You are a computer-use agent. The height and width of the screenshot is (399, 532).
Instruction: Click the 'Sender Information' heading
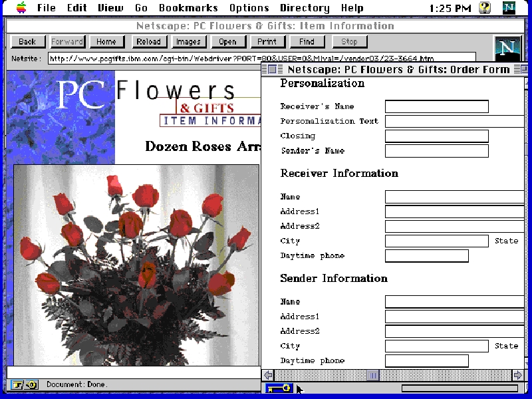334,278
